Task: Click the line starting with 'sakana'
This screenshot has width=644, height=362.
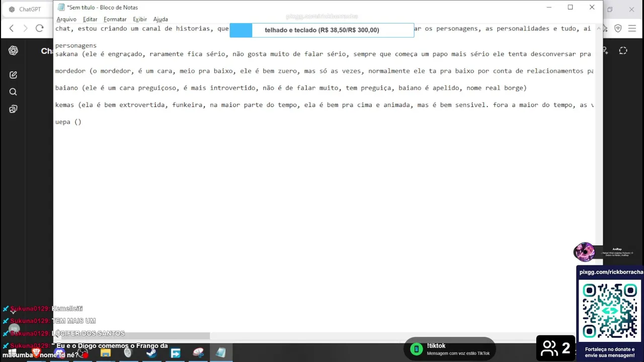Action: [323, 54]
